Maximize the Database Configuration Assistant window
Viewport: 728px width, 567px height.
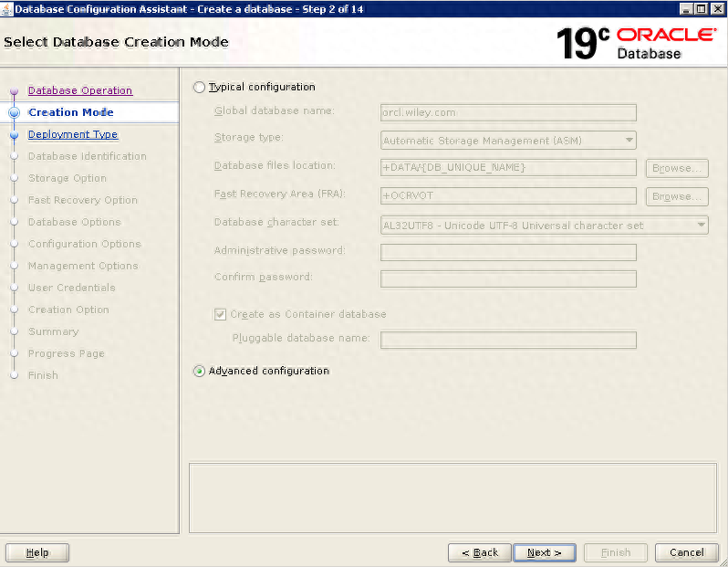pos(702,8)
